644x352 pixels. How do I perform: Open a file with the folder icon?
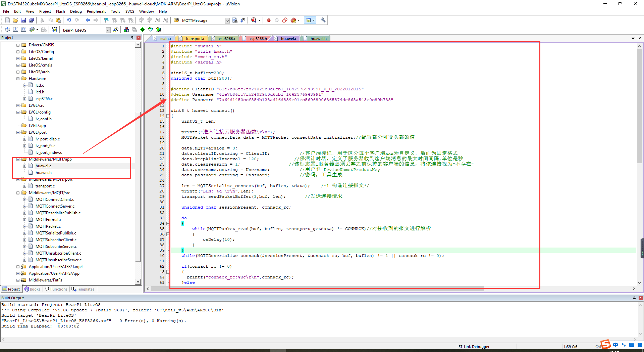(x=15, y=20)
